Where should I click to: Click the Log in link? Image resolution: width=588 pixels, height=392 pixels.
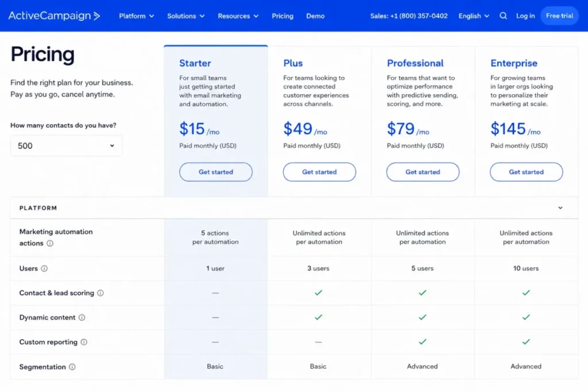pos(525,15)
